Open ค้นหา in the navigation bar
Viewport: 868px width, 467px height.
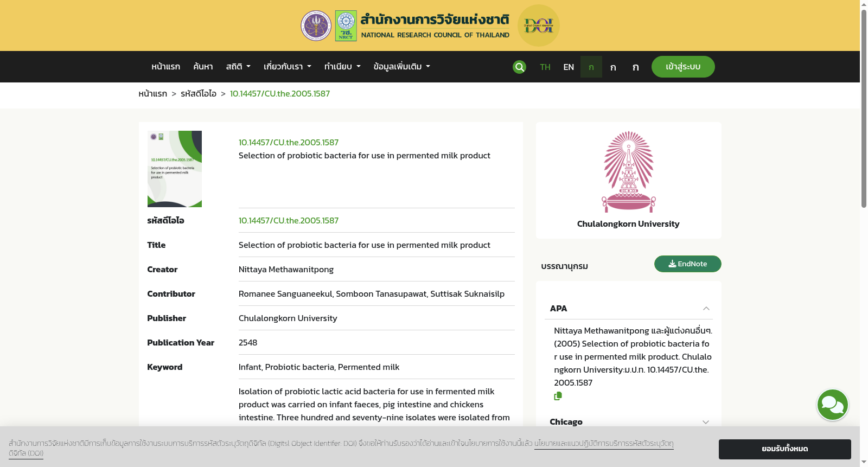click(x=203, y=67)
